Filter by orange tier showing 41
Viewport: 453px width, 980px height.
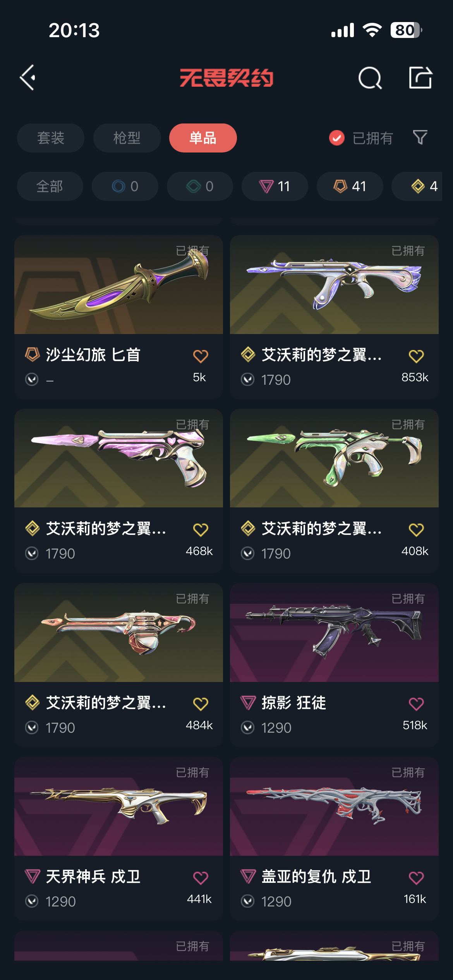[x=350, y=186]
